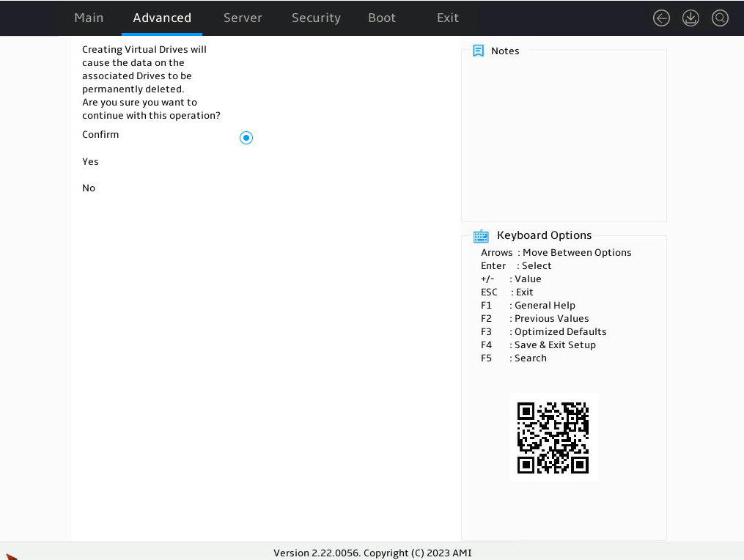Viewport: 744px width, 560px height.
Task: Click the QR code image
Action: pos(553,438)
